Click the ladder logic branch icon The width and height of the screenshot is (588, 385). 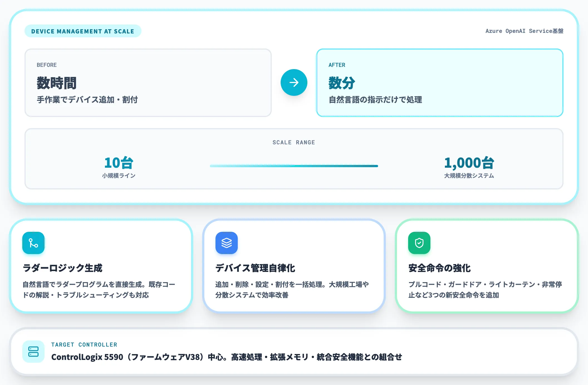tap(33, 243)
